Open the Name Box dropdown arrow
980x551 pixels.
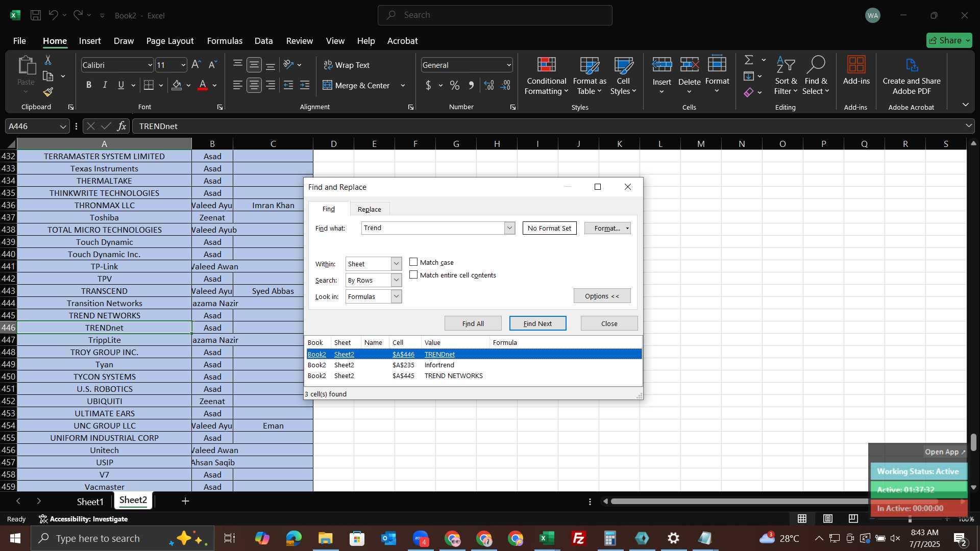click(x=63, y=127)
